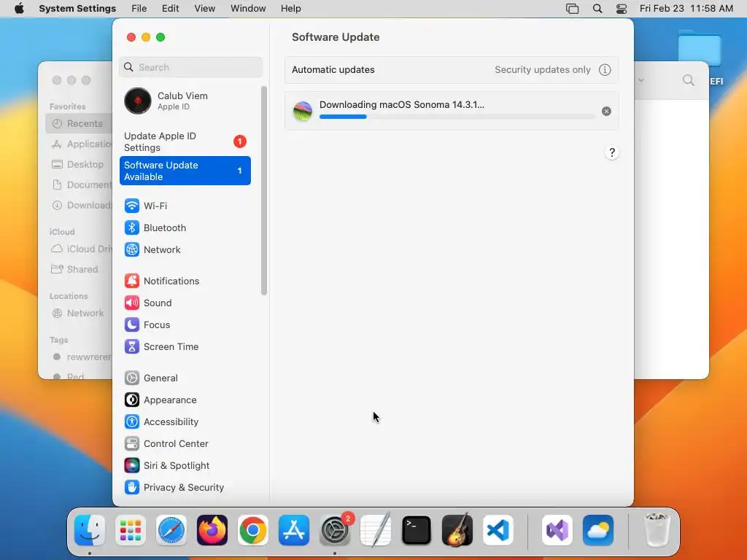Screen dimensions: 747x560
Task: Select Appearance settings
Action: tap(185, 400)
